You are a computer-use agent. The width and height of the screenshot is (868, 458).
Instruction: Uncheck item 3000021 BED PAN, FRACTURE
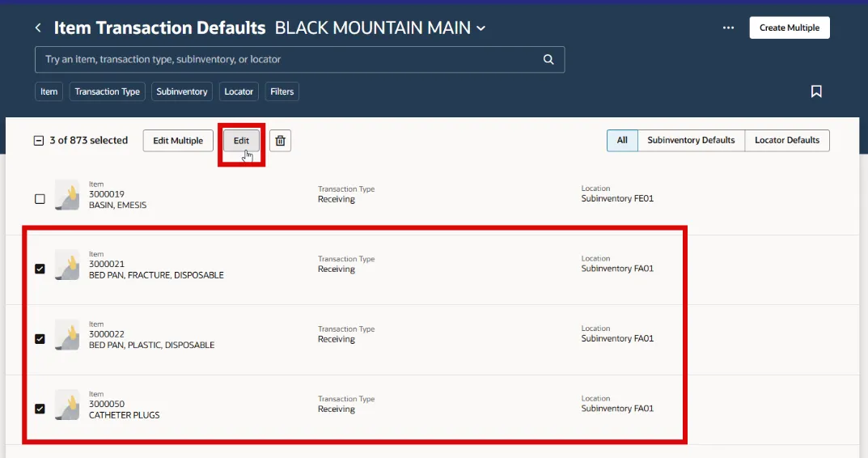click(x=40, y=269)
